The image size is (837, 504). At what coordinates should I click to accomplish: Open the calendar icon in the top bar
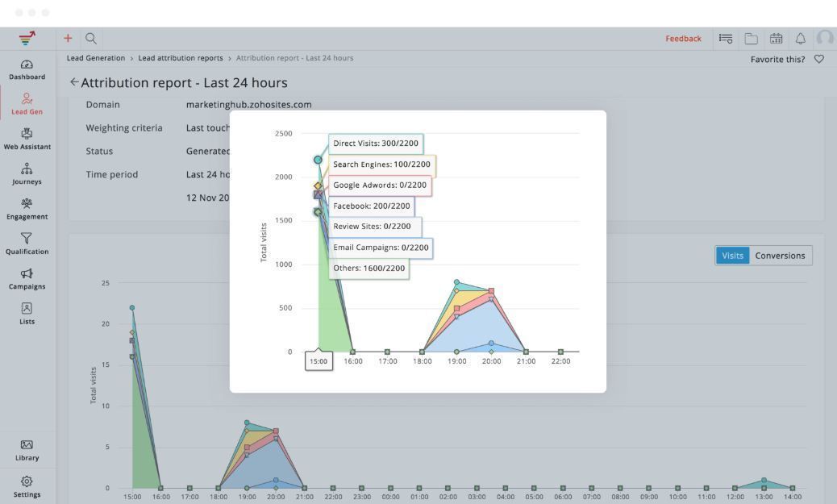coord(777,38)
